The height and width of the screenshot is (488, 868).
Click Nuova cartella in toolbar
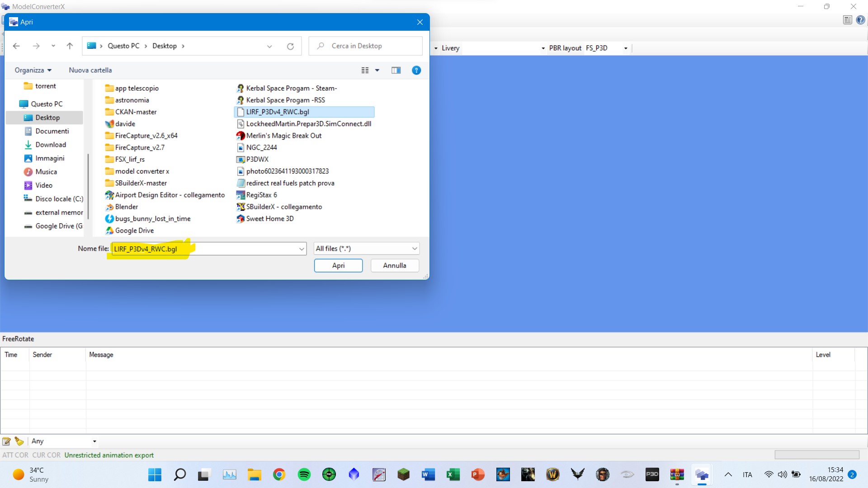[x=90, y=70]
